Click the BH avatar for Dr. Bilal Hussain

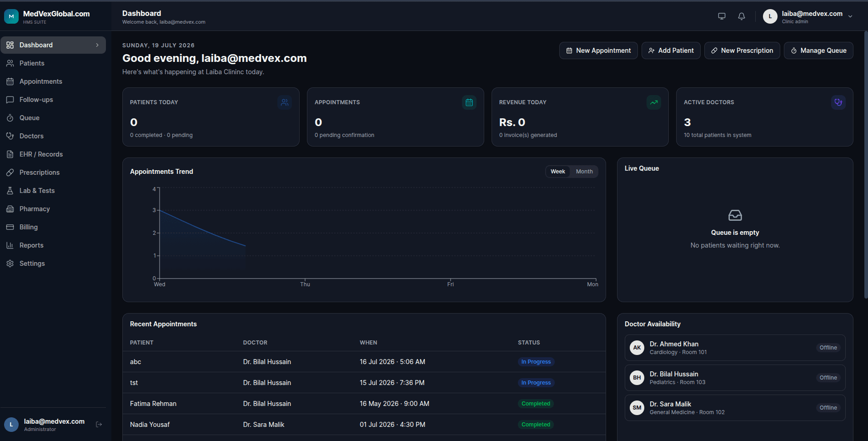click(637, 378)
